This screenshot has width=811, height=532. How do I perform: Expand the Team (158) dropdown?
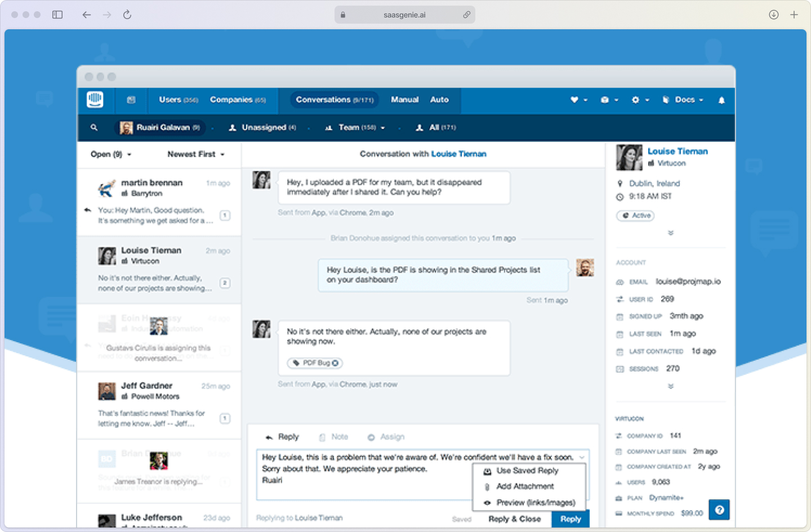coord(355,128)
